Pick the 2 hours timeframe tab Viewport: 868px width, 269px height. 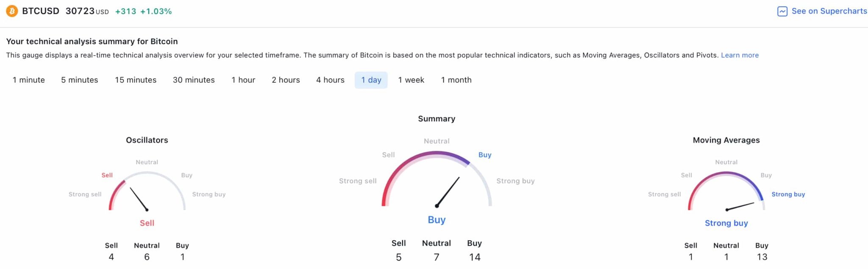click(x=286, y=80)
